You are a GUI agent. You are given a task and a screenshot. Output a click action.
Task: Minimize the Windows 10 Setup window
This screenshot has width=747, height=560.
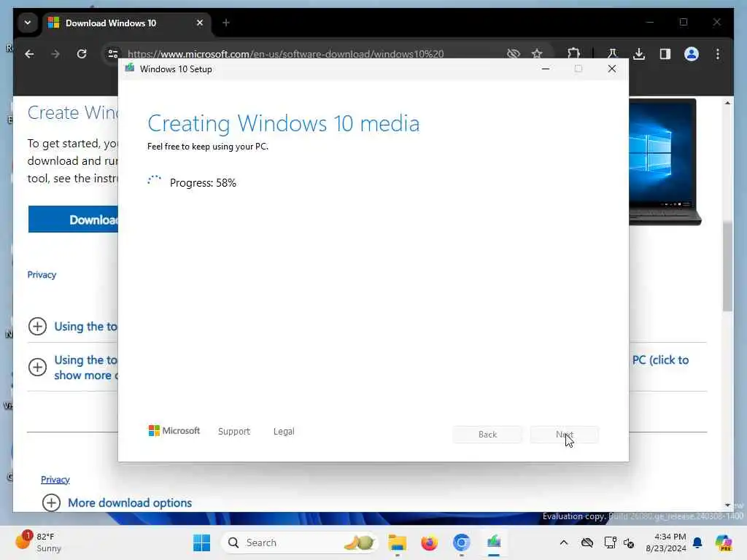(x=546, y=69)
